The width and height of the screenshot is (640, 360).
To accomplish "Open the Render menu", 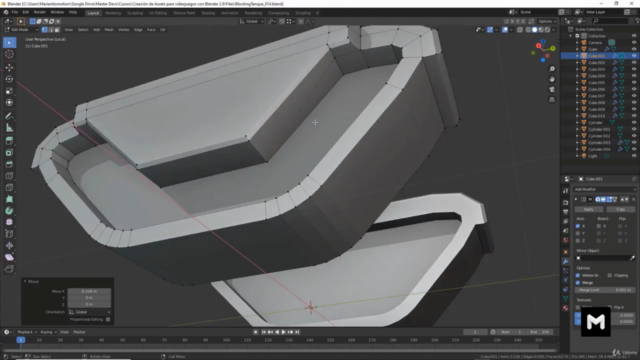I will 40,12.
